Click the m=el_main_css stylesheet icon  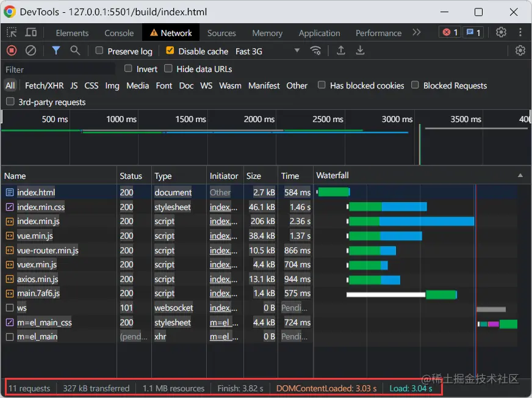pyautogui.click(x=10, y=322)
